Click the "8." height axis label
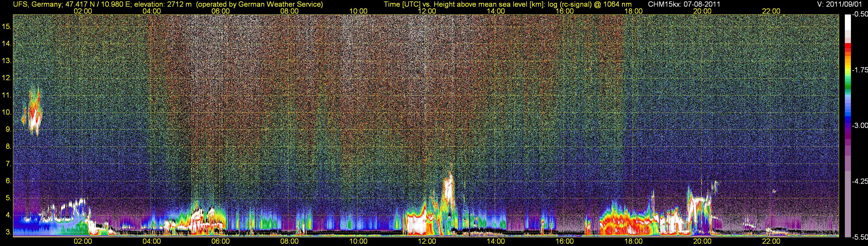Screen dimensions: 868x246 (9, 147)
